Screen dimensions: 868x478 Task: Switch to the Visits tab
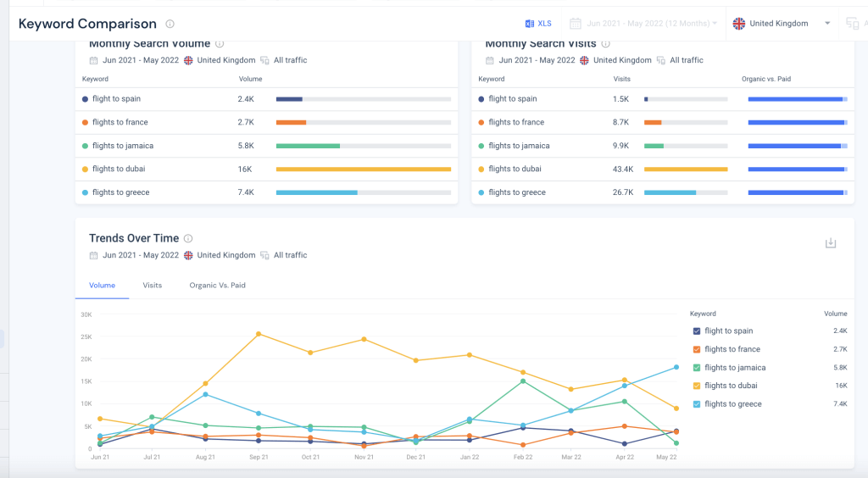tap(153, 286)
